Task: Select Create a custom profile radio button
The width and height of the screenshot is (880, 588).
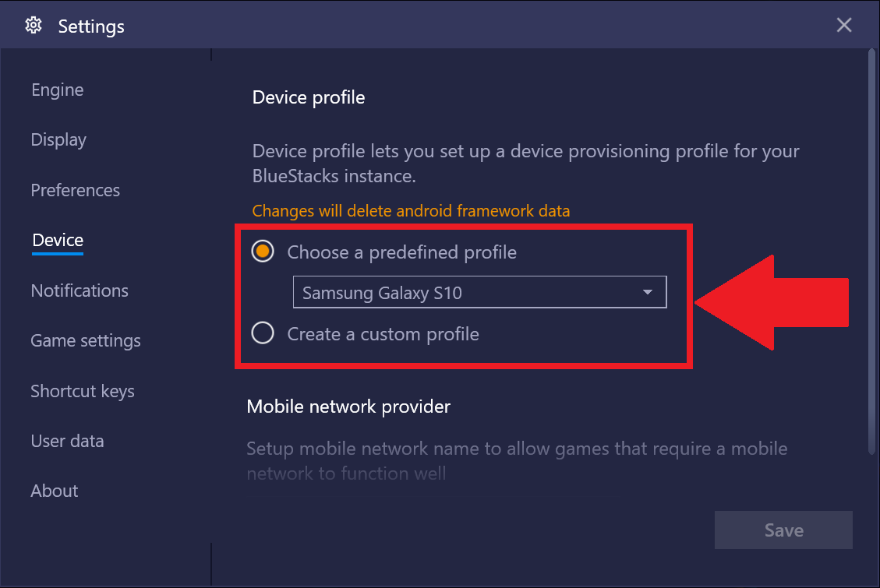Action: click(263, 333)
